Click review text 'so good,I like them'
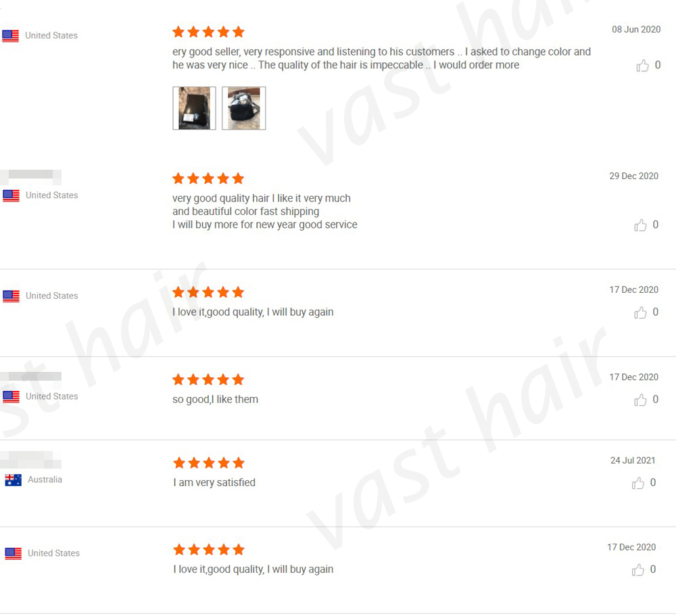Image resolution: width=676 pixels, height=616 pixels. (x=215, y=400)
